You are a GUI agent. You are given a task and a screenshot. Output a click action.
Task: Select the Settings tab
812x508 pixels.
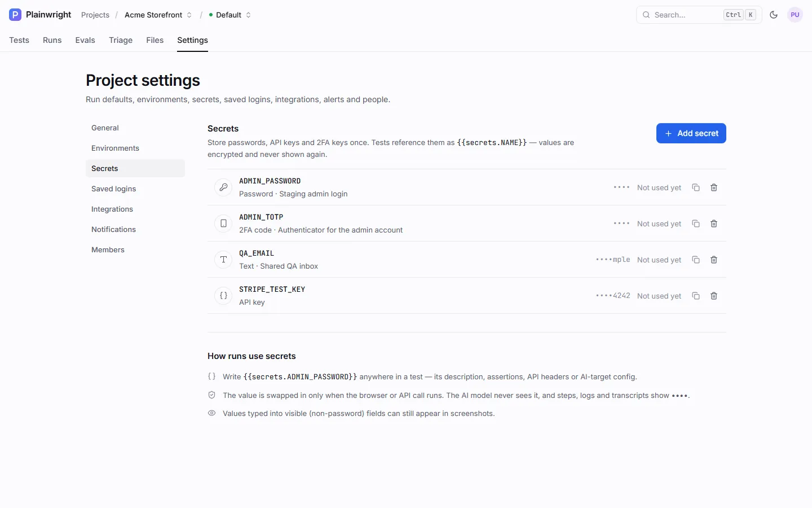tap(192, 40)
